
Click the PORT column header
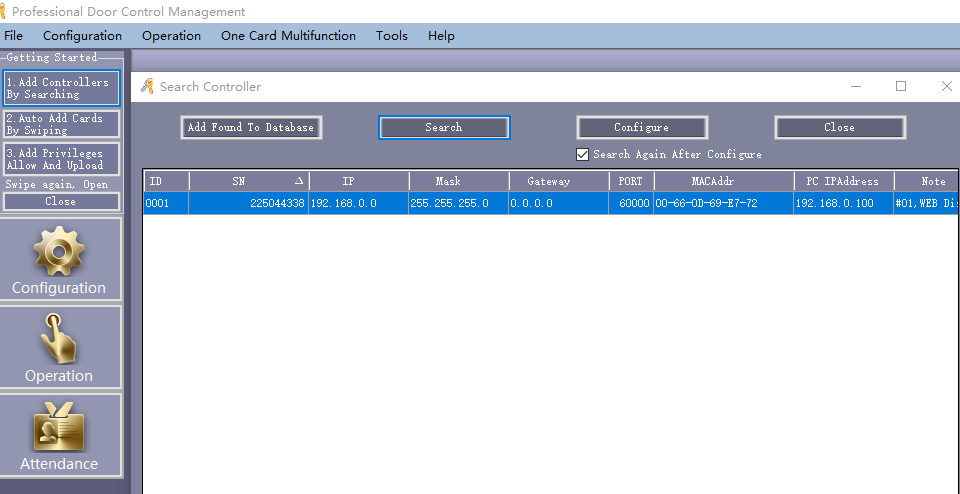[631, 181]
